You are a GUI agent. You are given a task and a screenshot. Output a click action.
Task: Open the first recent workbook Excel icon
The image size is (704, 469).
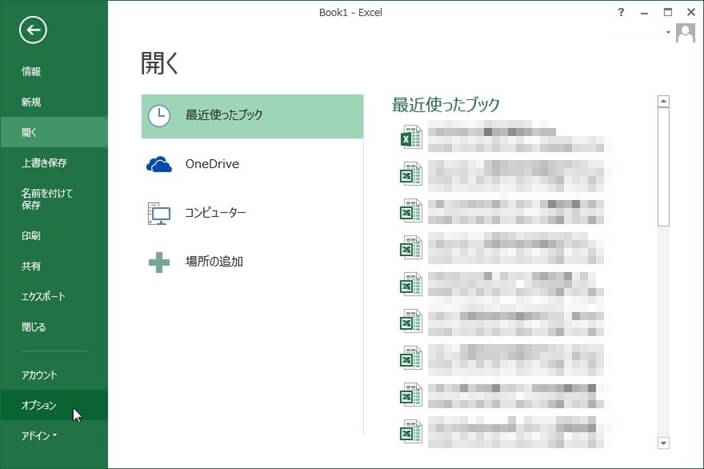click(x=411, y=137)
